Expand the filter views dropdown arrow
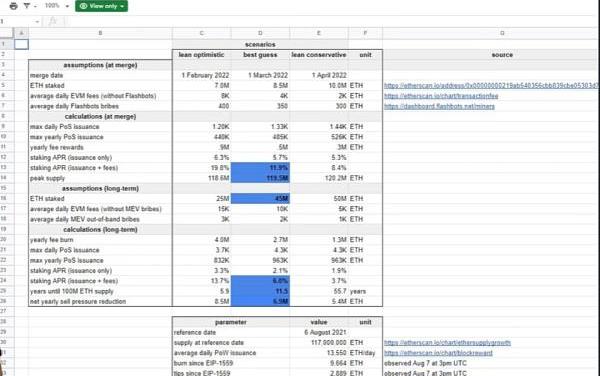 pyautogui.click(x=35, y=6)
